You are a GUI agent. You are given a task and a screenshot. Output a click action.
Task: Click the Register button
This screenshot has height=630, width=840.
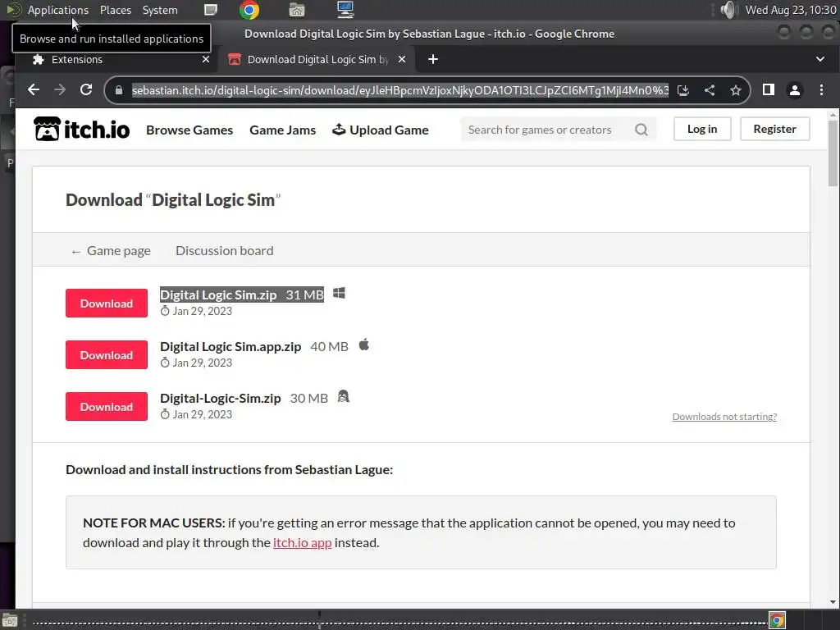point(774,129)
